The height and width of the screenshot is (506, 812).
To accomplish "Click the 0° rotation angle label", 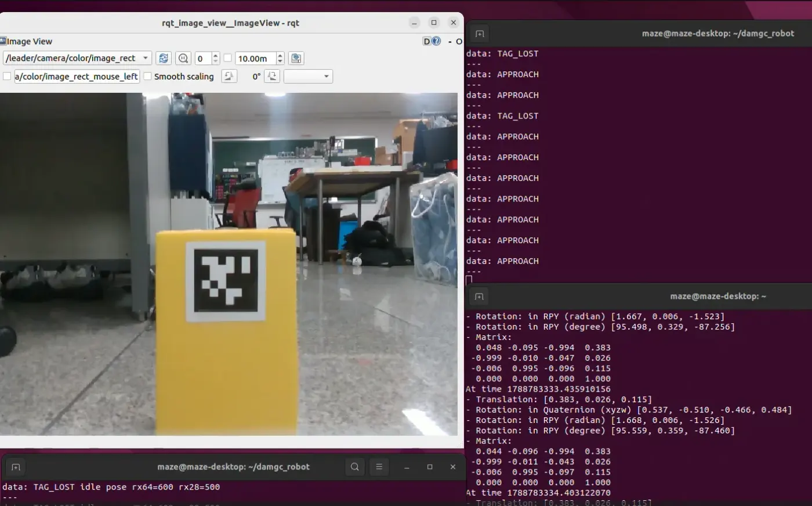I will tap(256, 76).
